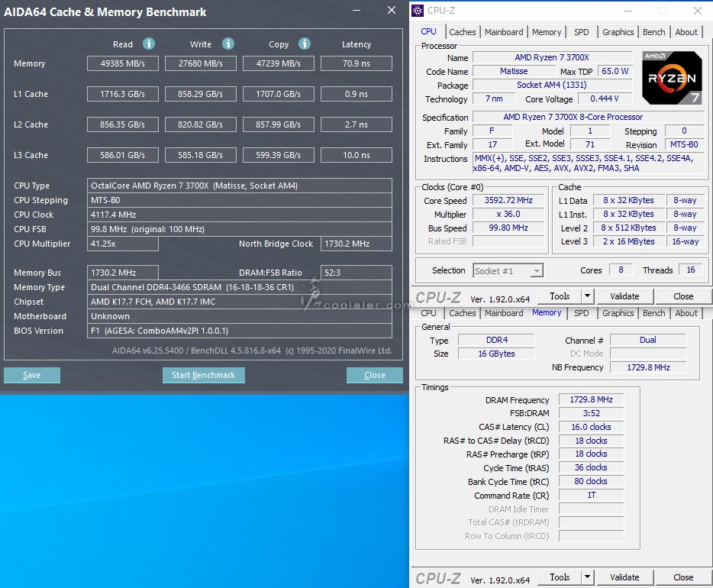Image resolution: width=713 pixels, height=588 pixels.
Task: Open About tab in CPU-Z processor window
Action: click(686, 32)
